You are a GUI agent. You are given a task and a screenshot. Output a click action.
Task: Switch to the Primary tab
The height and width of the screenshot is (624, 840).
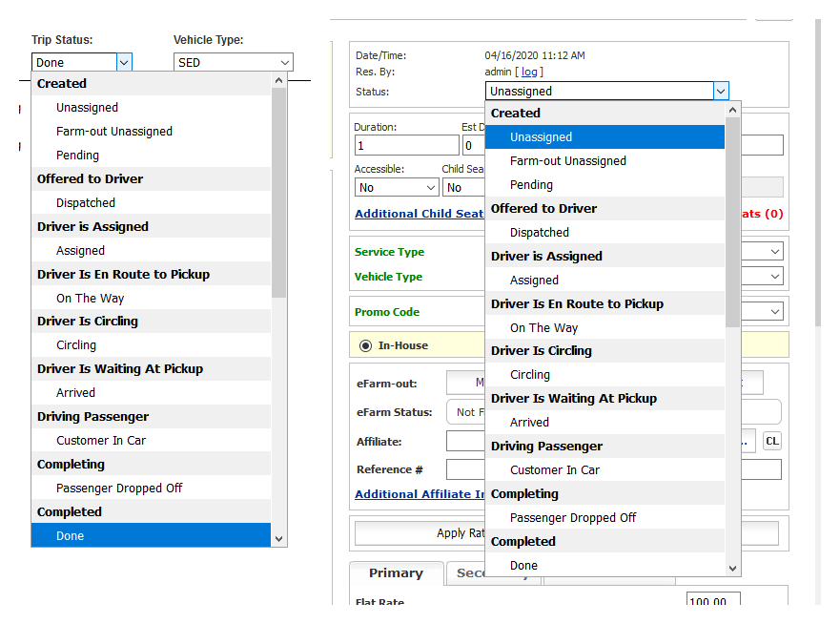pos(396,573)
